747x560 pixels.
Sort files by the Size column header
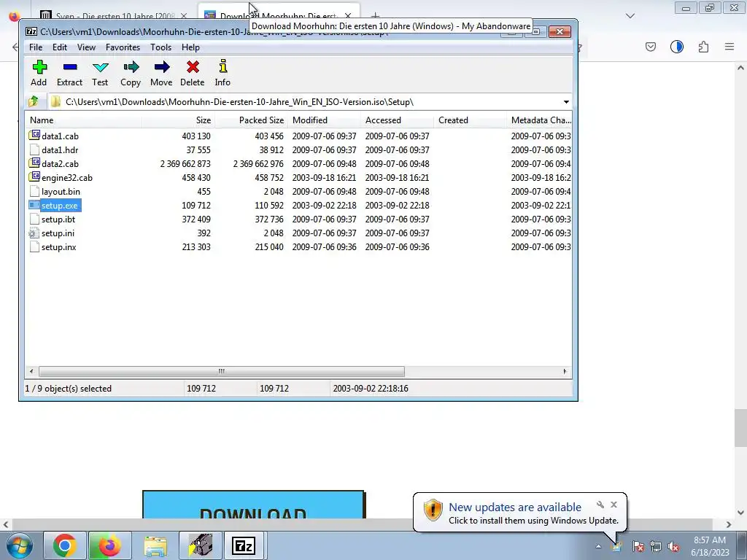[178, 120]
